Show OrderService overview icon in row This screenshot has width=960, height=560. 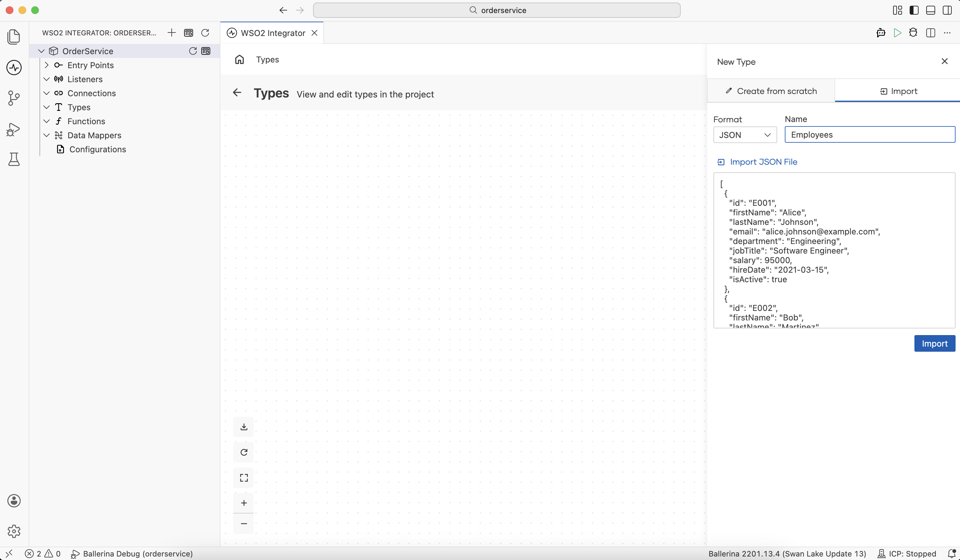click(206, 51)
